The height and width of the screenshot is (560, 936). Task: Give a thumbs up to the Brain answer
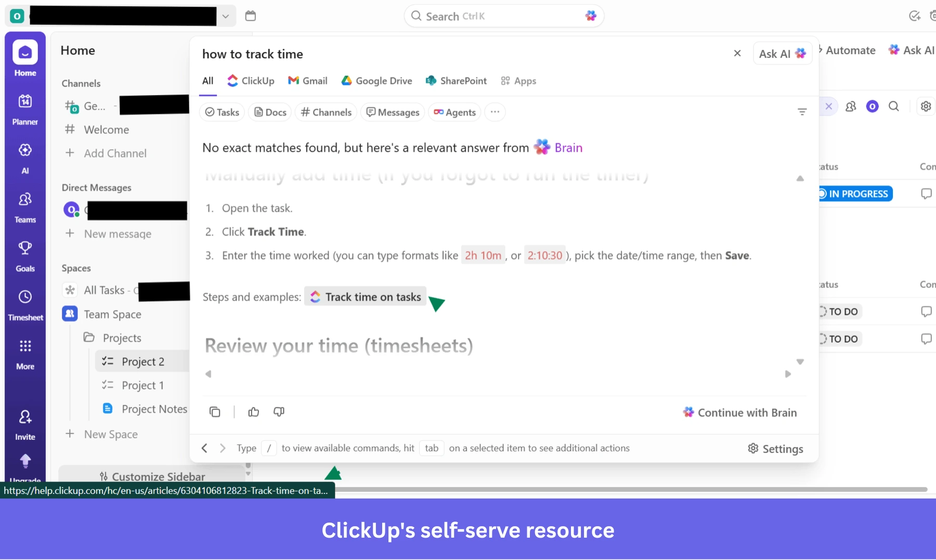(x=254, y=412)
